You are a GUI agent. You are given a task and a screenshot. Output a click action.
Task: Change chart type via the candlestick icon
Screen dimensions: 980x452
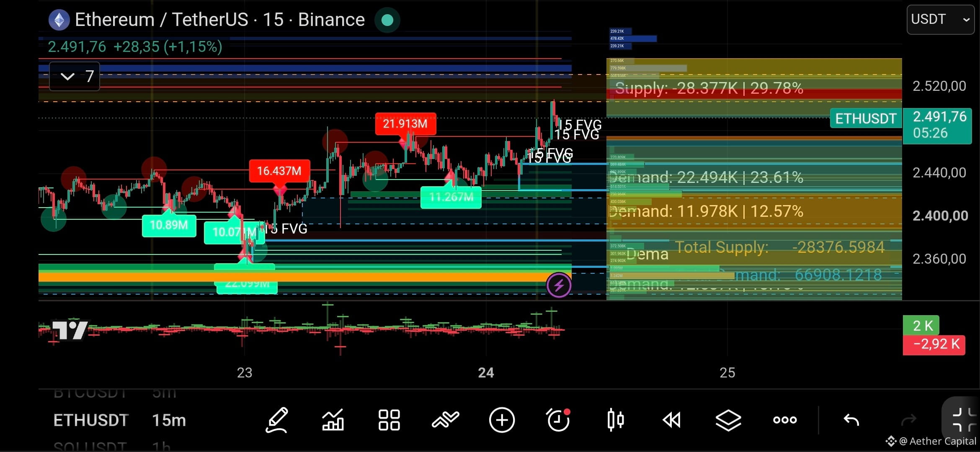616,420
